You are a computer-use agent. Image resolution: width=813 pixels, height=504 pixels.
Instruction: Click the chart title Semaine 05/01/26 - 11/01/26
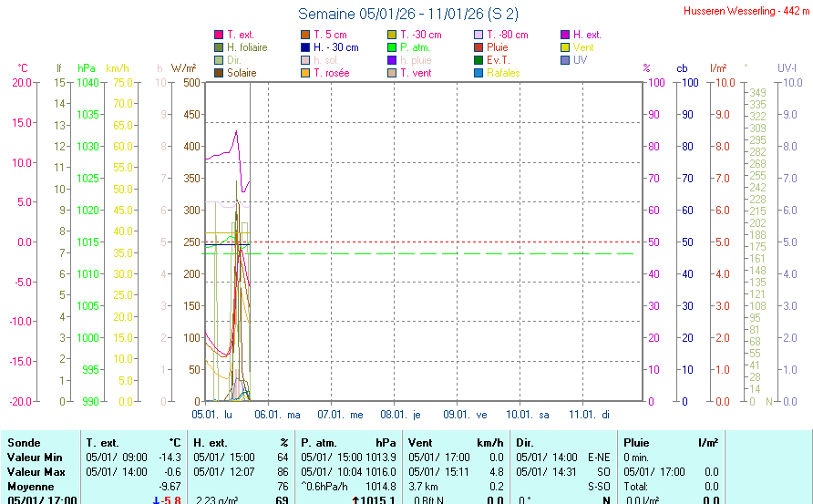click(x=408, y=14)
